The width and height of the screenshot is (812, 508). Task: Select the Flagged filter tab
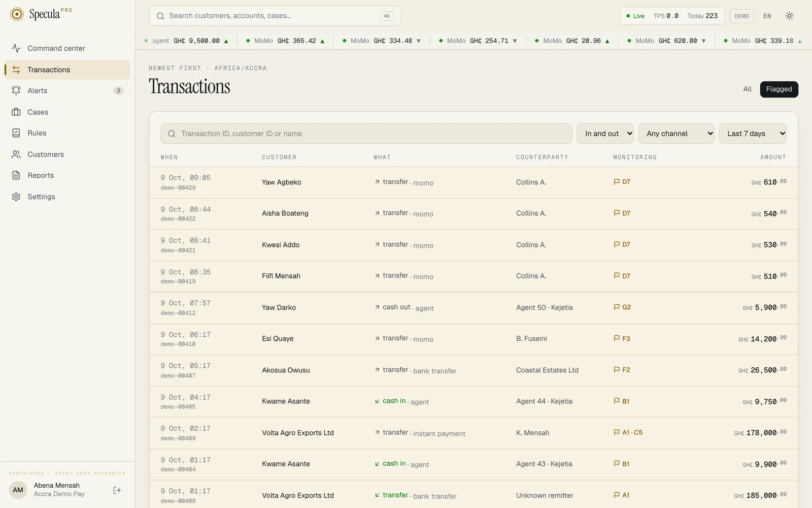point(779,89)
